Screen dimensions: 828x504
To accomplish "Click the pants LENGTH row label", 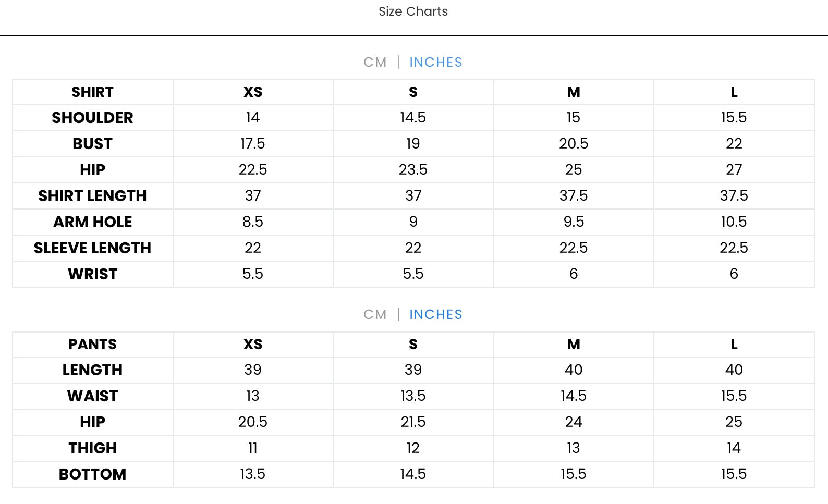I will point(92,370).
